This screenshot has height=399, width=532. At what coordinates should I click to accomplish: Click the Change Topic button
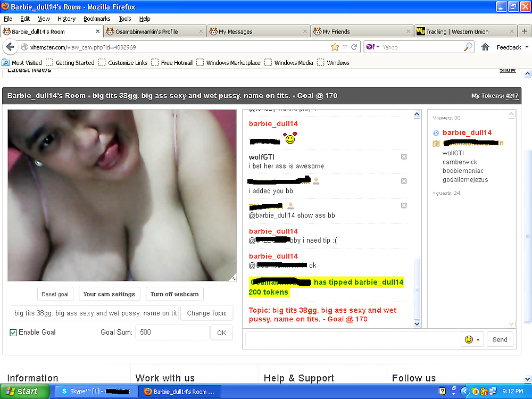point(206,313)
